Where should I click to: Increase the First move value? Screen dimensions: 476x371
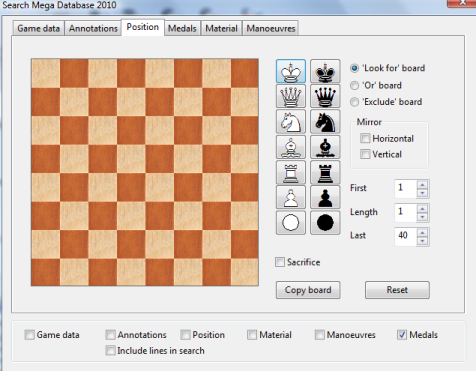pyautogui.click(x=422, y=185)
